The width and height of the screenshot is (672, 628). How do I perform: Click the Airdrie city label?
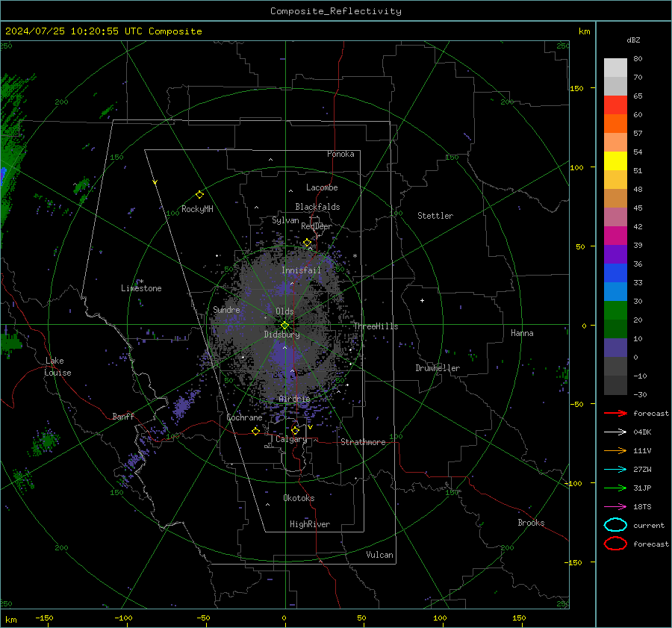(x=294, y=399)
